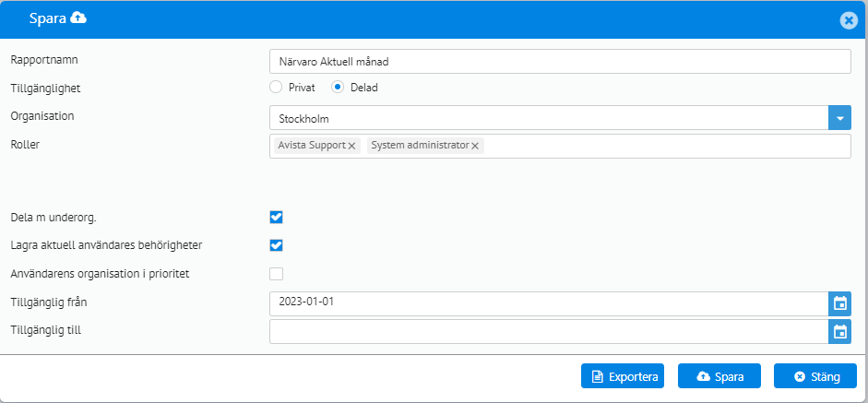Click the cloud upload icon in the title
The width and height of the screenshot is (868, 403).
point(78,18)
